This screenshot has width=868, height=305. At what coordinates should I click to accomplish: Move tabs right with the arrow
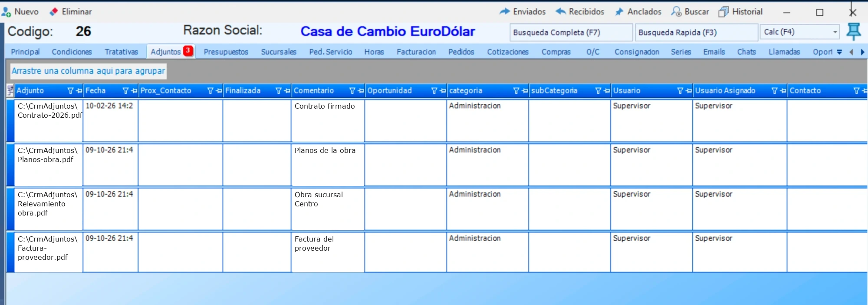click(862, 52)
